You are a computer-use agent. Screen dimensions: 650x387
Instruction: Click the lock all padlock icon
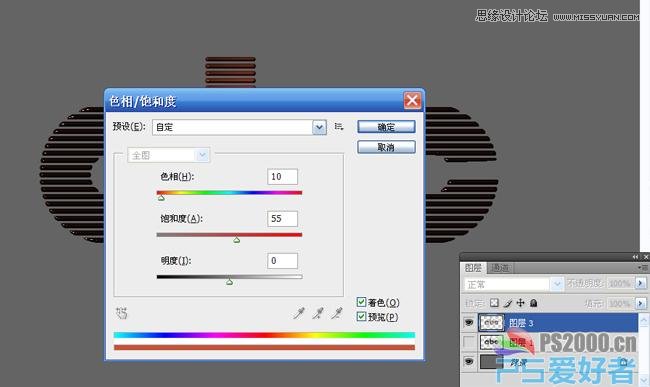(534, 303)
